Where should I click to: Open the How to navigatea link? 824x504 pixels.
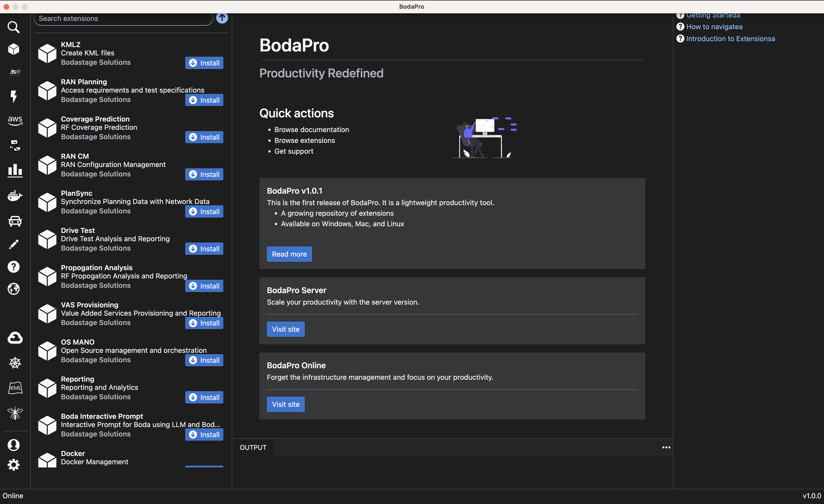[x=714, y=27]
